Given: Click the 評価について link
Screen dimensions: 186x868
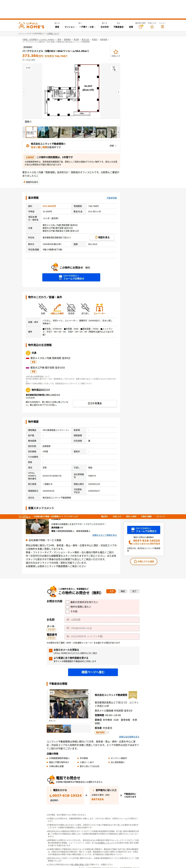Looking at the screenshot, I should click(53, 34).
